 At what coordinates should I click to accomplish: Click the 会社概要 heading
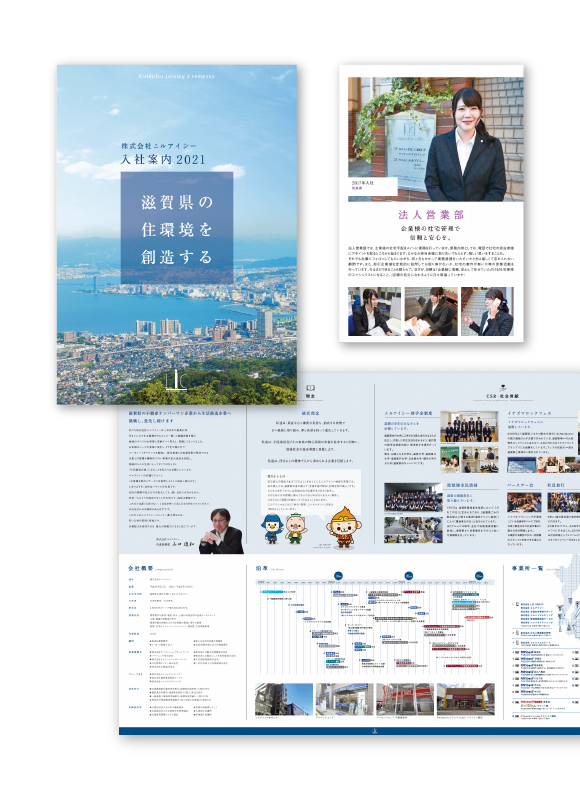[x=140, y=568]
